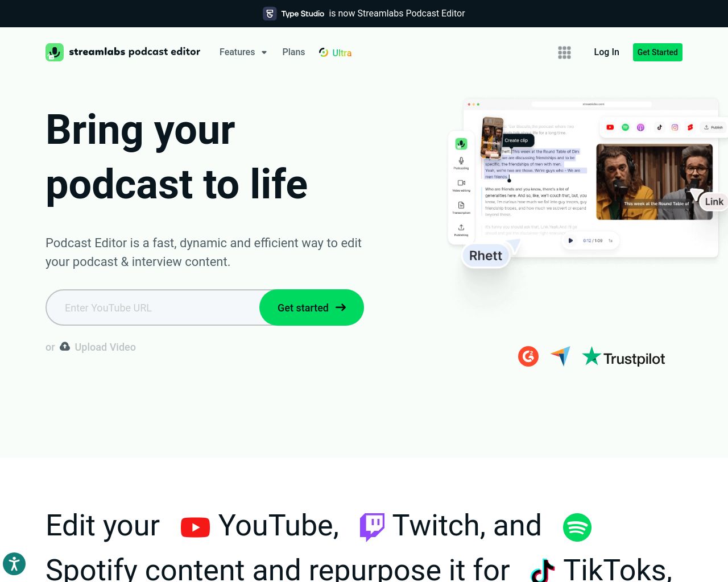This screenshot has height=582, width=728.
Task: Click the cloud upload icon
Action: [x=65, y=347]
